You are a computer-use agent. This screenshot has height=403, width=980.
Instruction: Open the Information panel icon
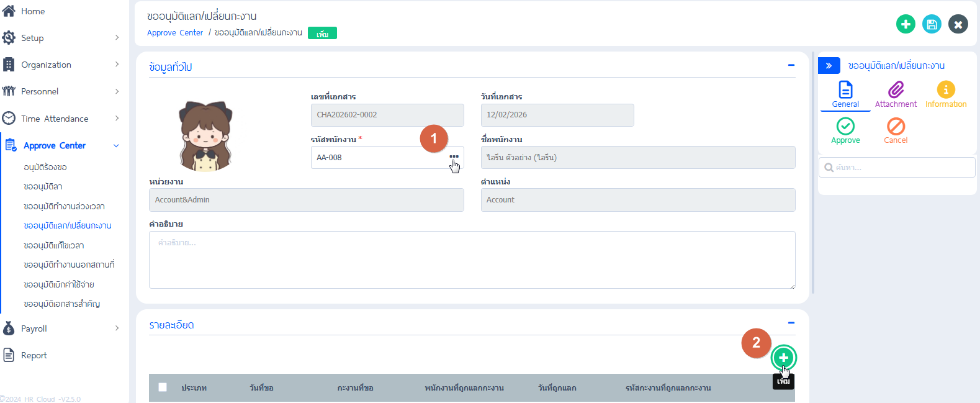click(945, 90)
